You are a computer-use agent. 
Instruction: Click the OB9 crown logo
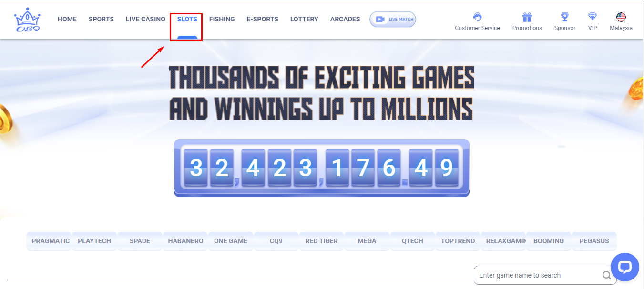point(27,19)
